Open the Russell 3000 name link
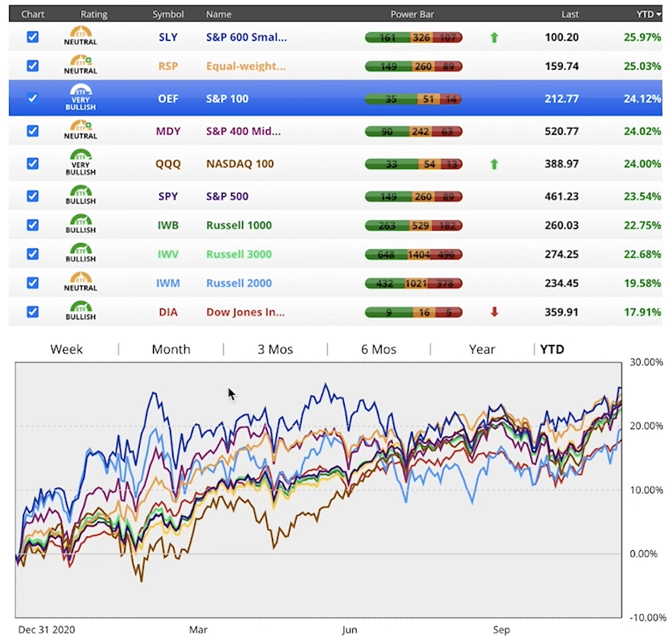The width and height of the screenshot is (672, 643). pos(239,254)
